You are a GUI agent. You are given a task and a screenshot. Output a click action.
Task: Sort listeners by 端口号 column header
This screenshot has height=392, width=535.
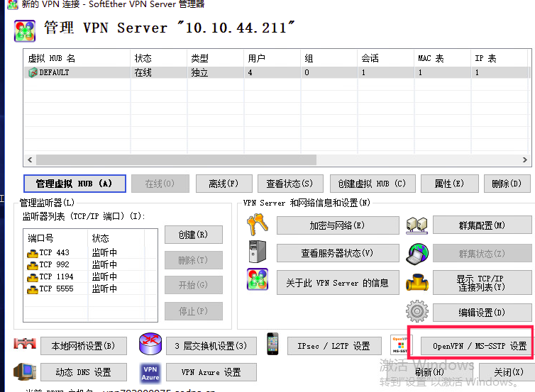tap(55, 238)
